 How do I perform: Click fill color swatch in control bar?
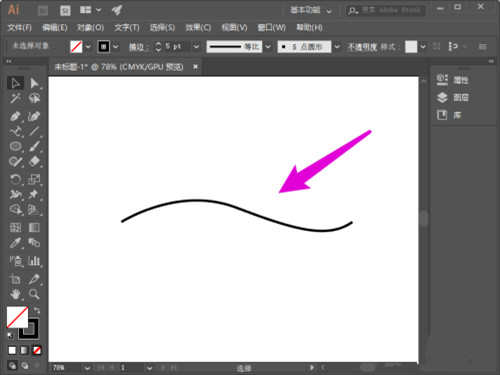point(76,47)
